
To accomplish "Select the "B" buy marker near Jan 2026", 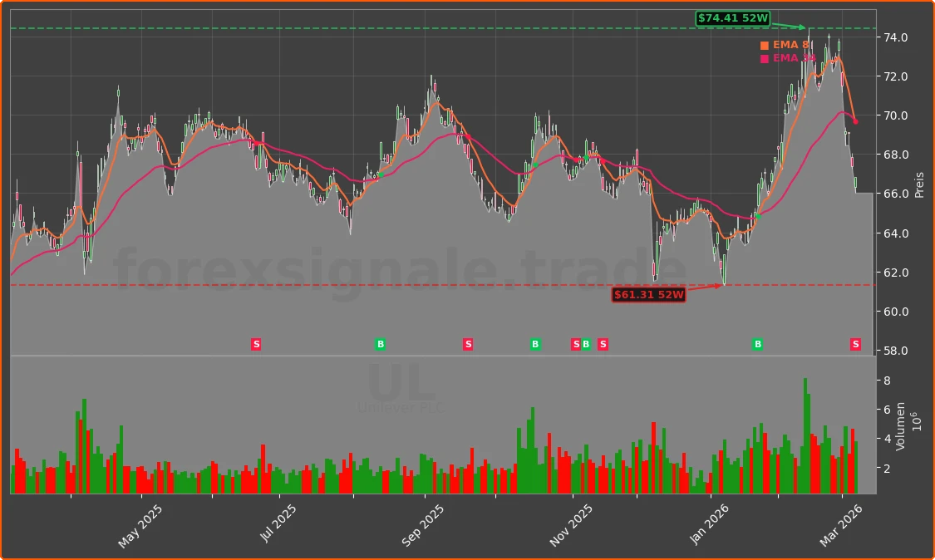I will coord(757,343).
